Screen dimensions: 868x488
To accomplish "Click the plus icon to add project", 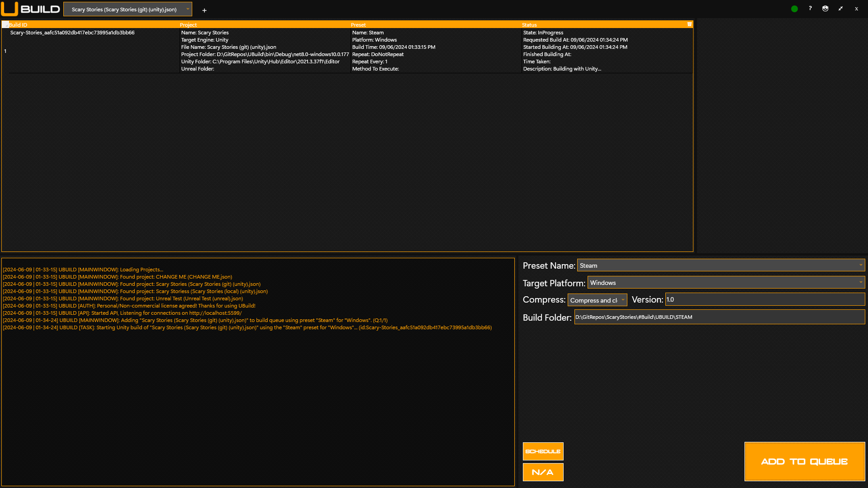I will 204,10.
